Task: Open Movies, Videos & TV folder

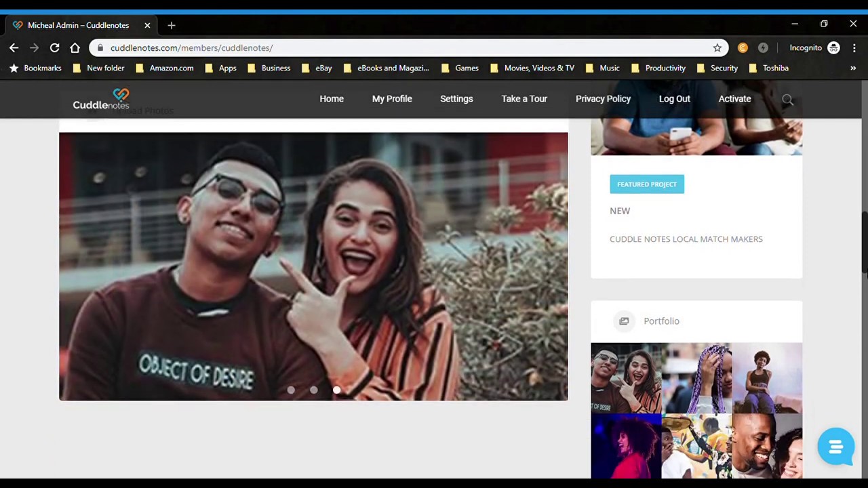Action: [532, 68]
